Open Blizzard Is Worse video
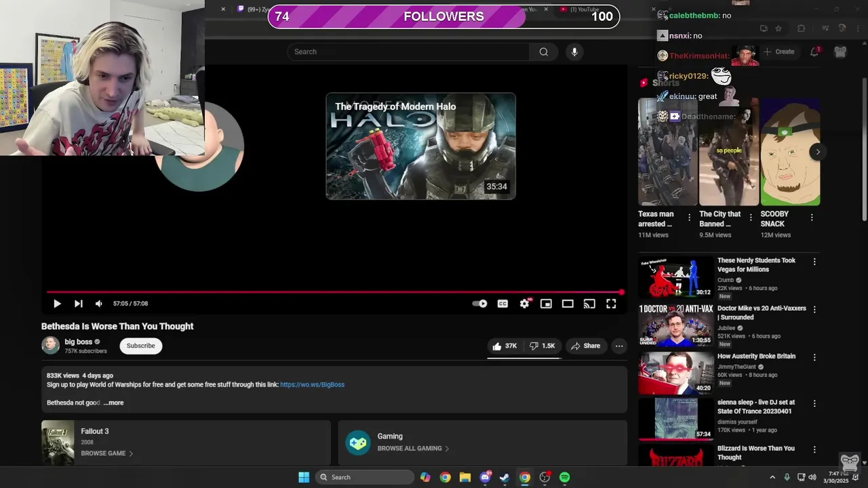868x488 pixels. coord(756,453)
